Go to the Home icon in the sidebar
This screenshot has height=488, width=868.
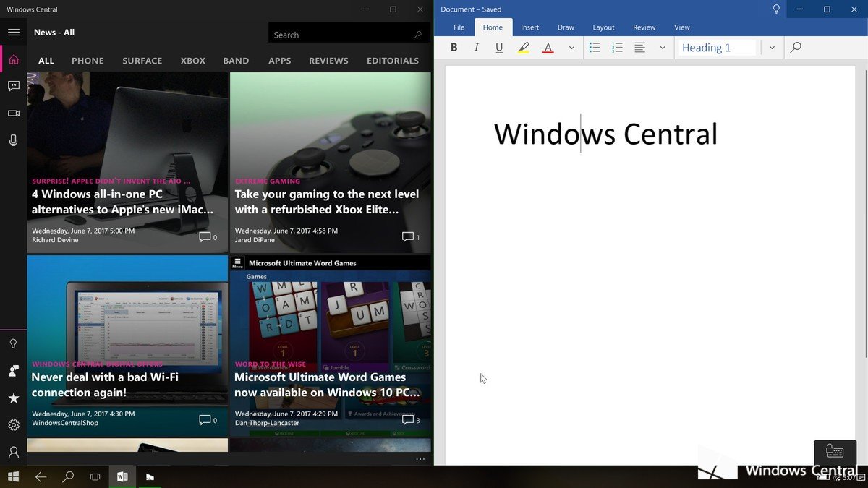(x=13, y=59)
